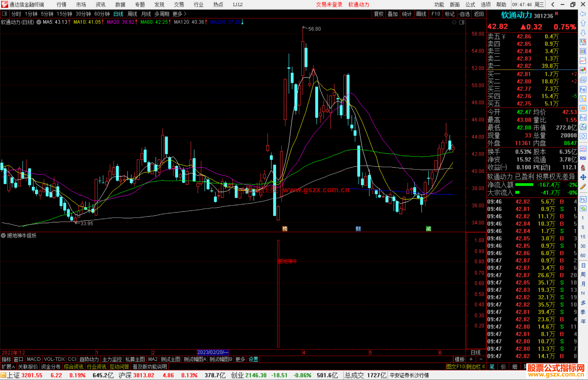Click the f(x) formula icon in sidebar
Screen dimensions: 588x380
coord(583,127)
